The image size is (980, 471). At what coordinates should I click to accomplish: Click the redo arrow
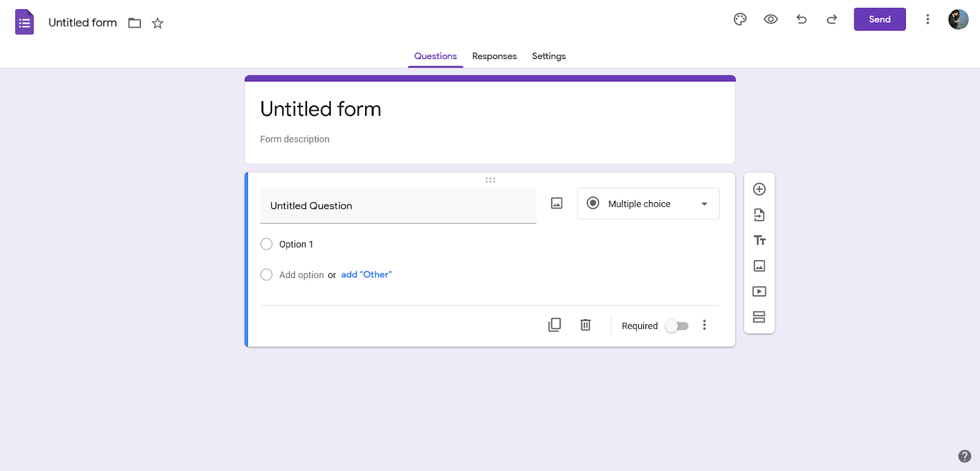(x=832, y=19)
